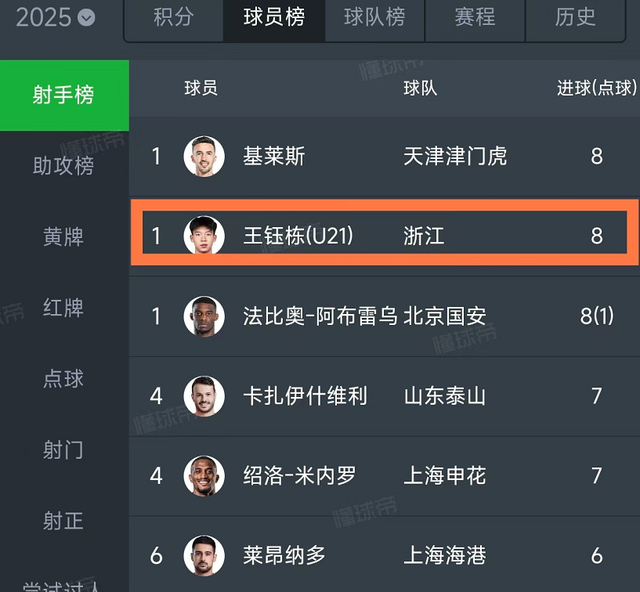Open team 北京国安
640x592 pixels.
pyautogui.click(x=445, y=316)
